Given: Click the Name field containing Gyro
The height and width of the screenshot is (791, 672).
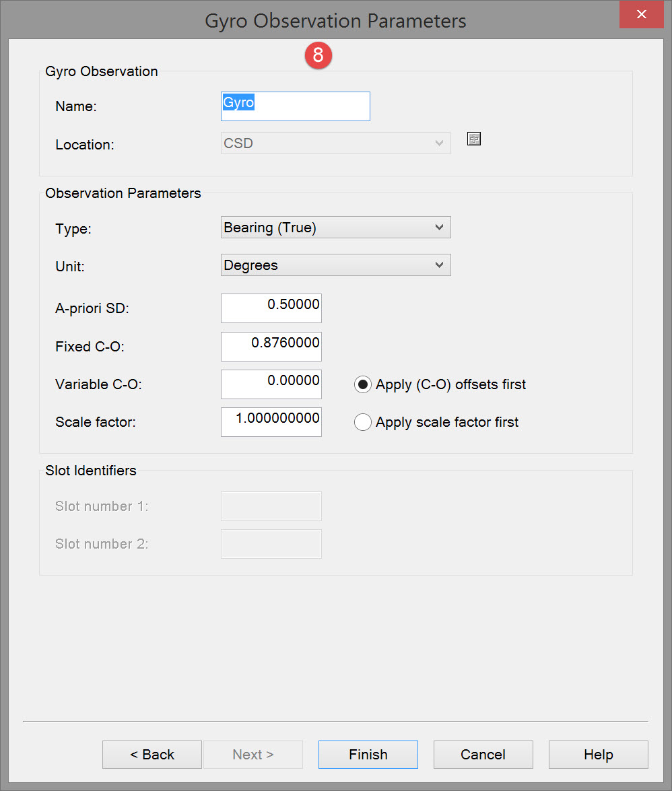Looking at the screenshot, I should tap(295, 106).
